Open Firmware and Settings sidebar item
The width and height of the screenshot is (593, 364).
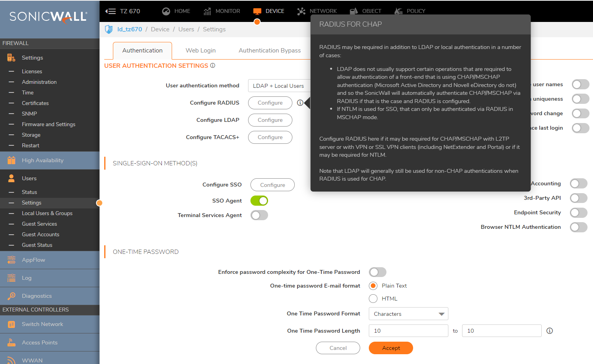point(49,124)
